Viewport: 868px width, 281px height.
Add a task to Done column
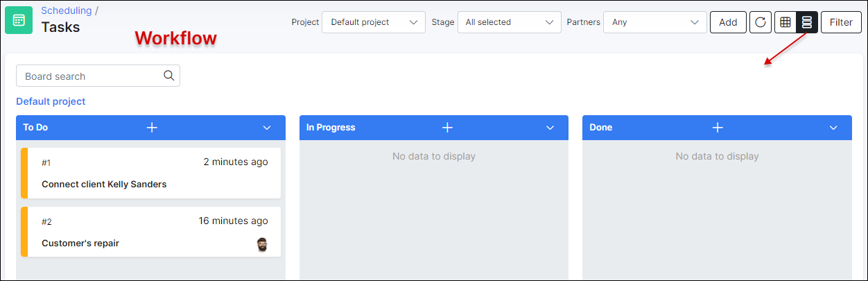point(718,128)
